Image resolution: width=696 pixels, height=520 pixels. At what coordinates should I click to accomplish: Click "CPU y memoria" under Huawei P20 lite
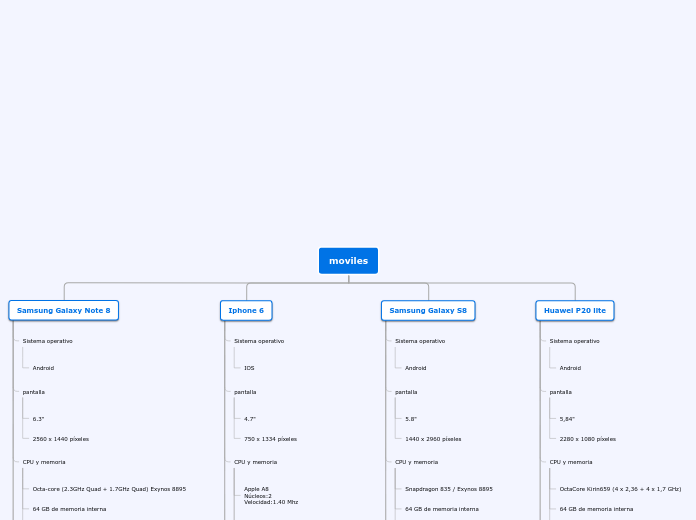tap(571, 462)
